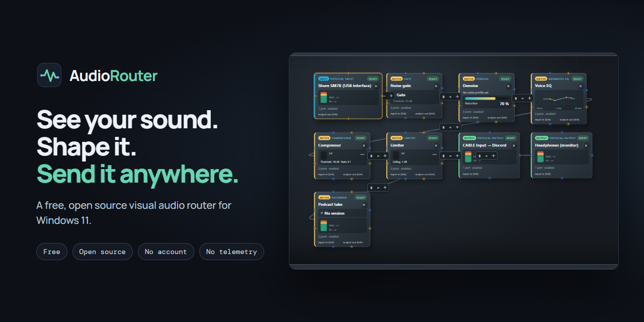Pause the connection between Compressor and Limiter
Viewport: 644px width, 322px height.
371,156
